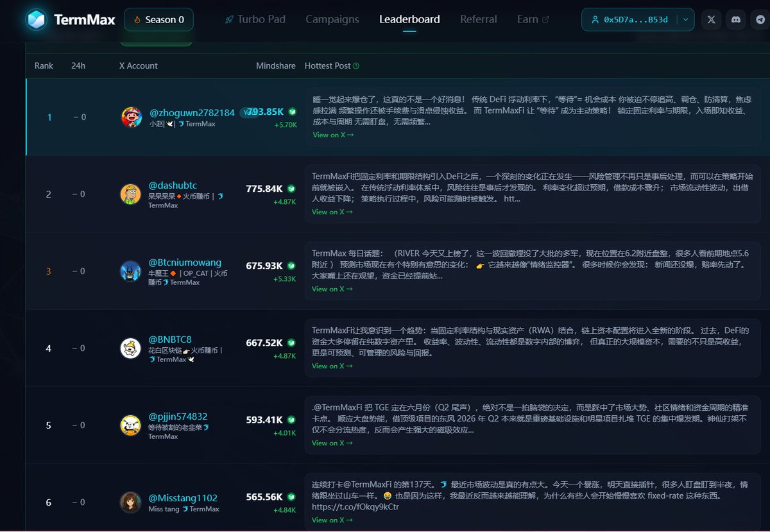
Task: Click green cube icon beside 675.93K
Action: point(291,266)
